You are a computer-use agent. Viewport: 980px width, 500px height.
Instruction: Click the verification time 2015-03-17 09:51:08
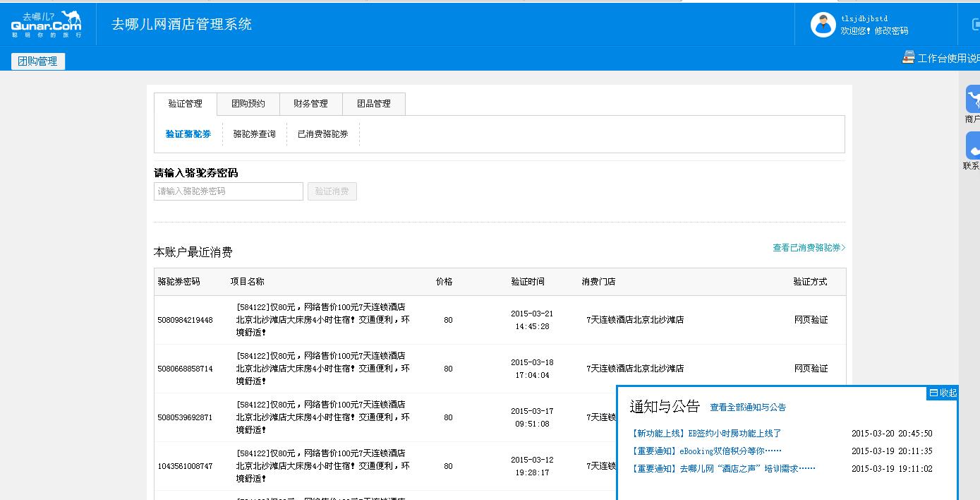[532, 418]
